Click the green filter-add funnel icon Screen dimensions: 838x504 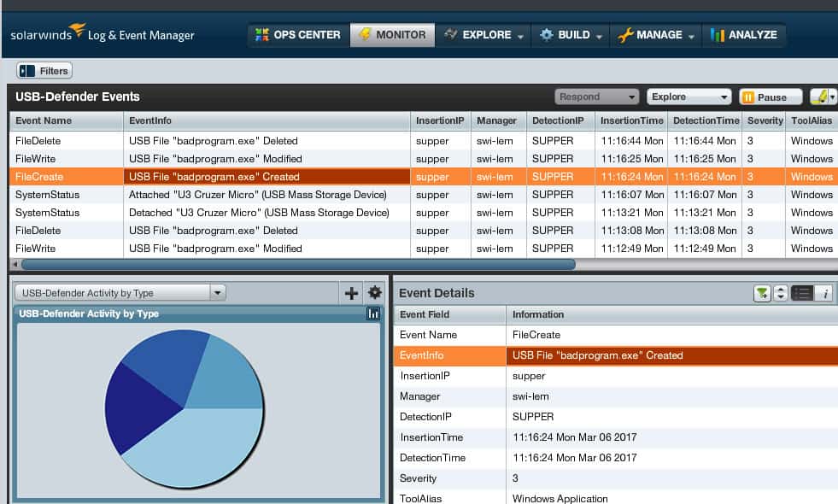762,293
